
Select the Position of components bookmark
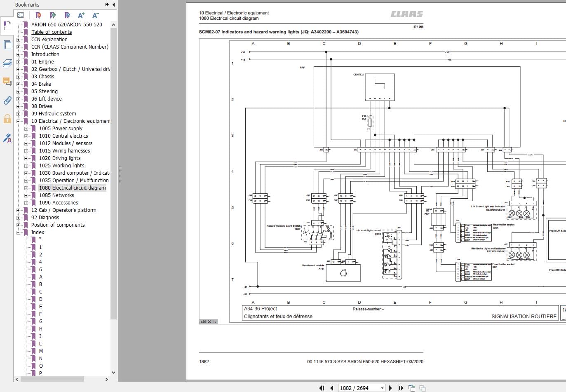pyautogui.click(x=58, y=225)
